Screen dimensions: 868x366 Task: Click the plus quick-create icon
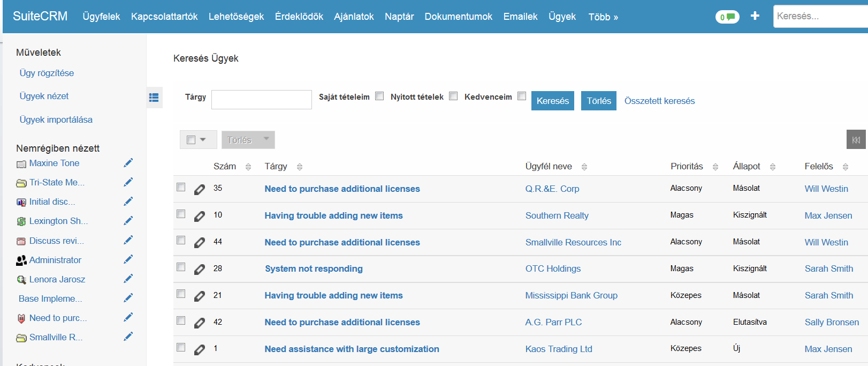tap(755, 16)
